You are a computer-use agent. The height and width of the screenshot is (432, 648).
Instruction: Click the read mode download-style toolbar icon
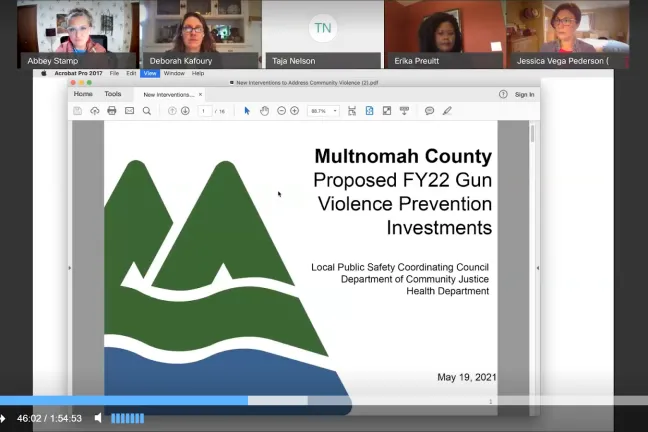404,111
